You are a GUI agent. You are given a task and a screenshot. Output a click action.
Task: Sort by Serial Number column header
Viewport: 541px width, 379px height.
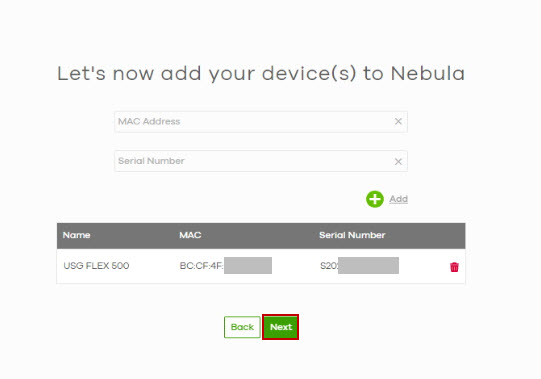(x=352, y=235)
